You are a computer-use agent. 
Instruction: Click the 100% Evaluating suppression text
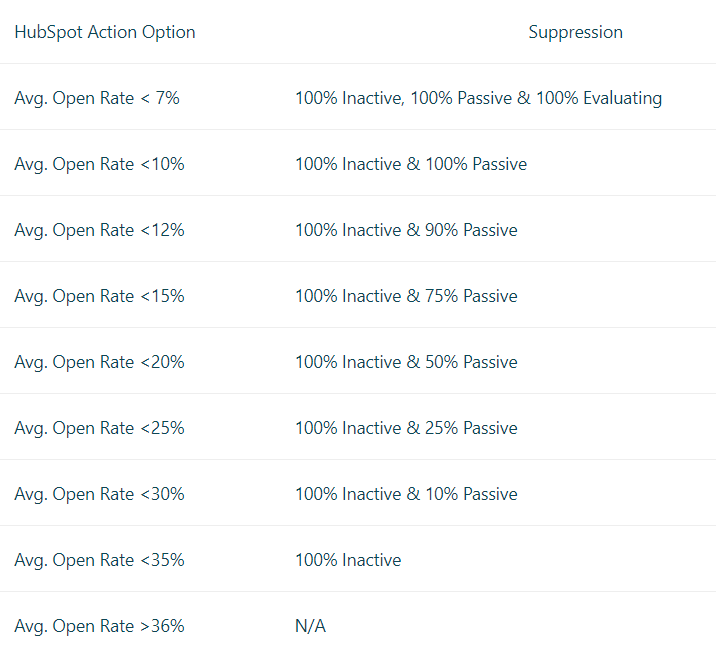(x=599, y=98)
